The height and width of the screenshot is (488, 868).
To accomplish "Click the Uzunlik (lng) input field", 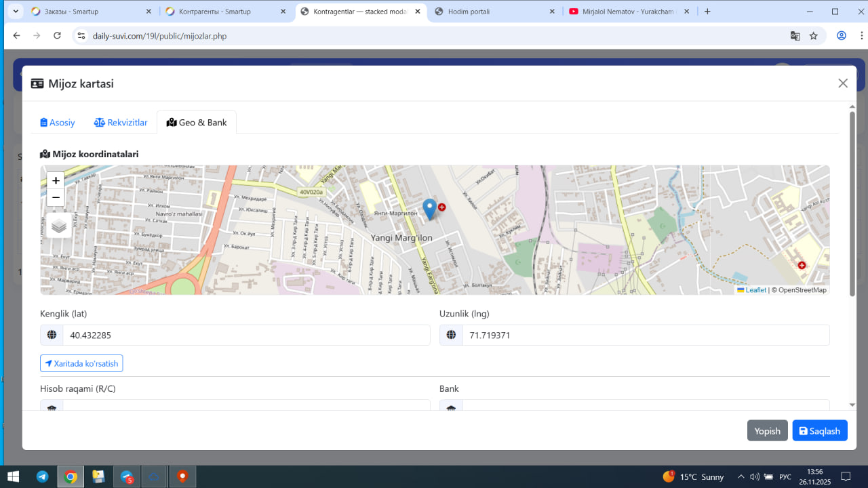I will click(x=645, y=335).
